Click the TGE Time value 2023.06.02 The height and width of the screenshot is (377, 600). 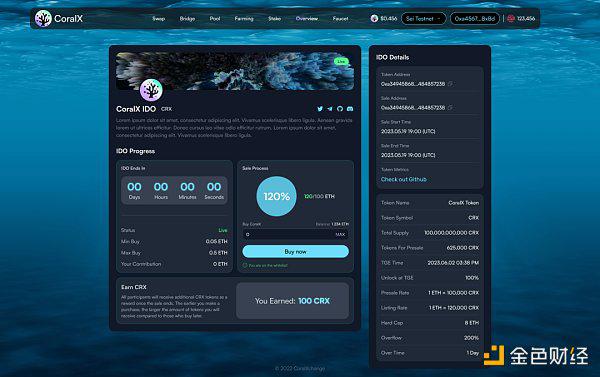coord(453,263)
